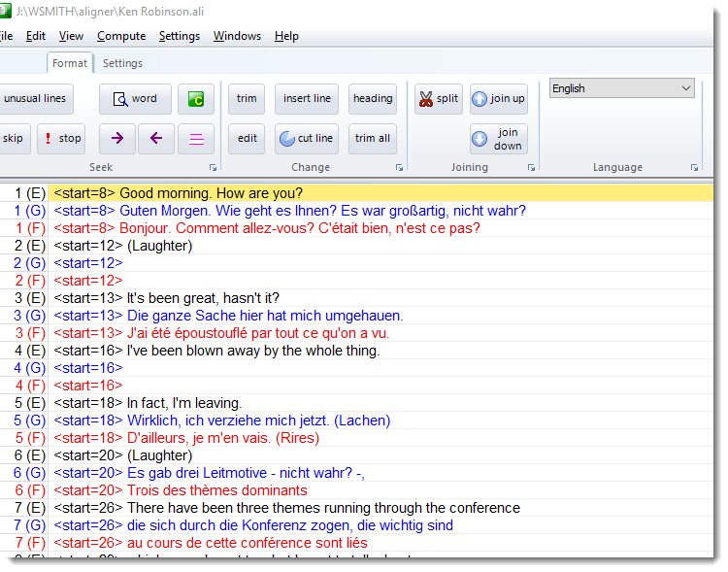Select empty French row 2 (F) start=12
Image resolution: width=728 pixels, height=572 pixels.
356,281
